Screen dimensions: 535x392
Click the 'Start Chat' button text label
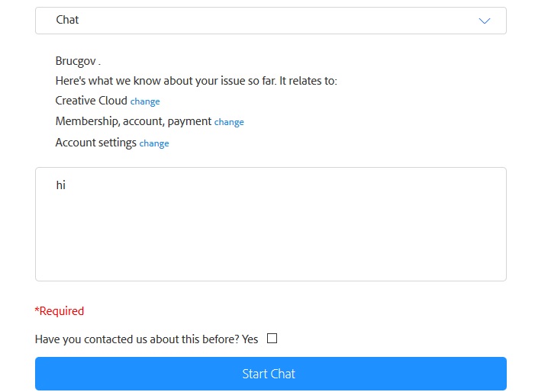[x=269, y=374]
